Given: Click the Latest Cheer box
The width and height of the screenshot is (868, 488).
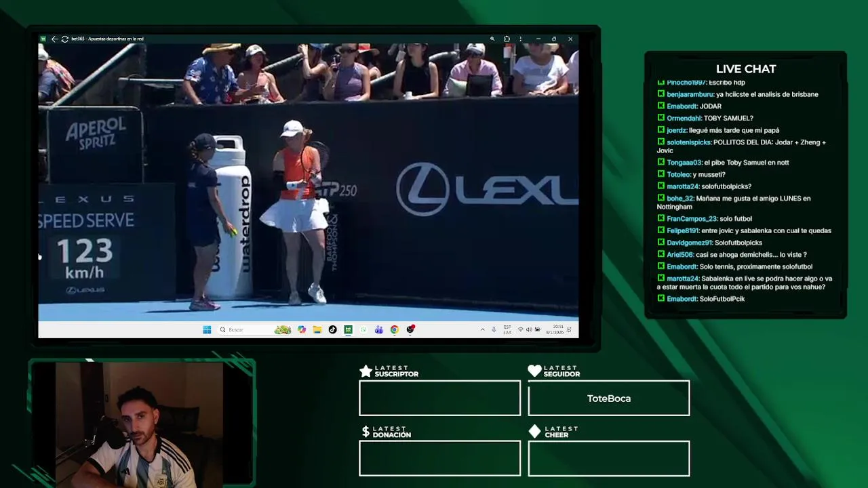Looking at the screenshot, I should point(609,458).
